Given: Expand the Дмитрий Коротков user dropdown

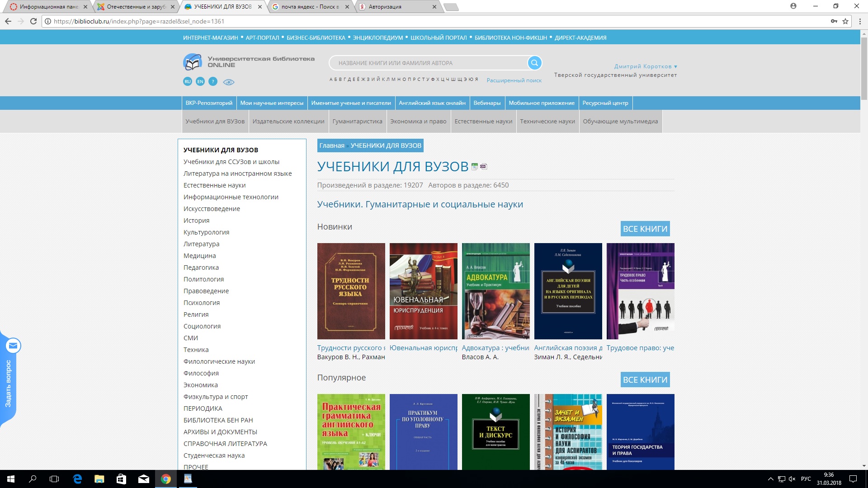Looking at the screenshot, I should pos(645,66).
